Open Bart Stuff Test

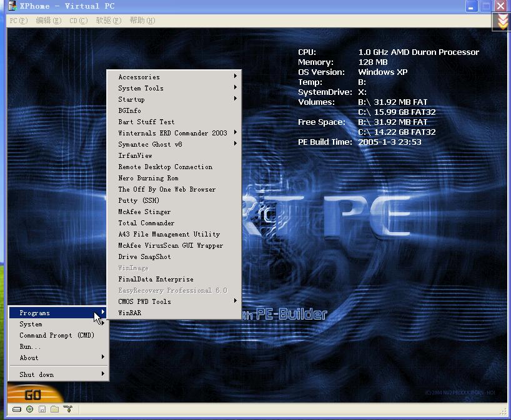174,122
